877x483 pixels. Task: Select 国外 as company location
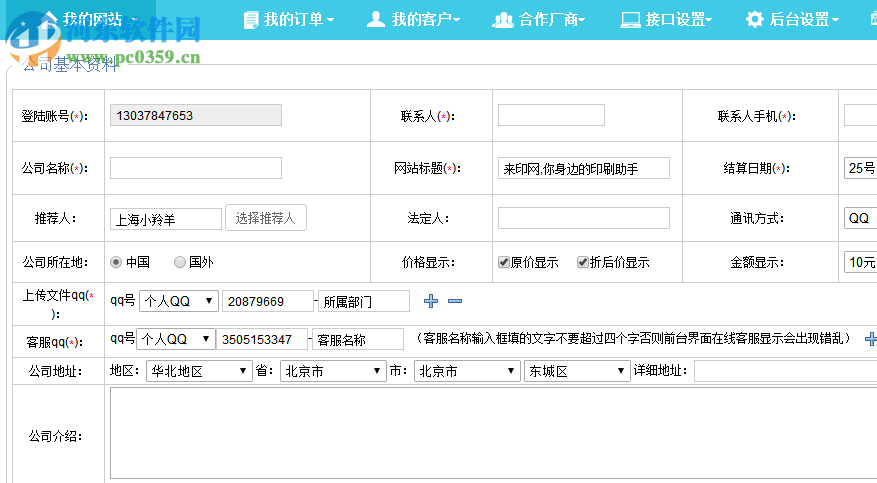180,262
